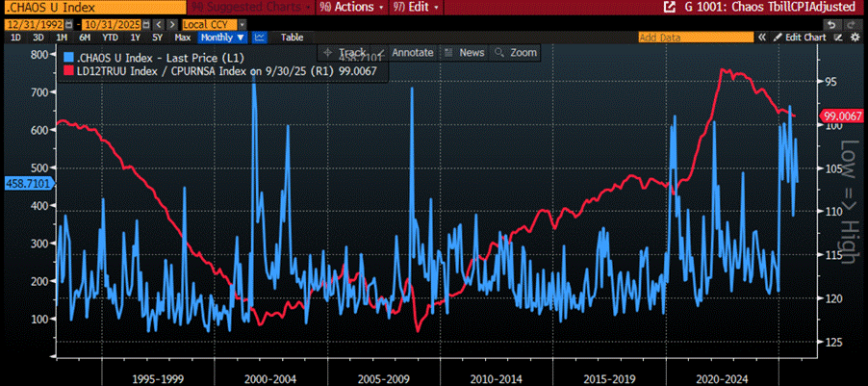Click the News tool button
868x386 pixels.
click(x=465, y=53)
